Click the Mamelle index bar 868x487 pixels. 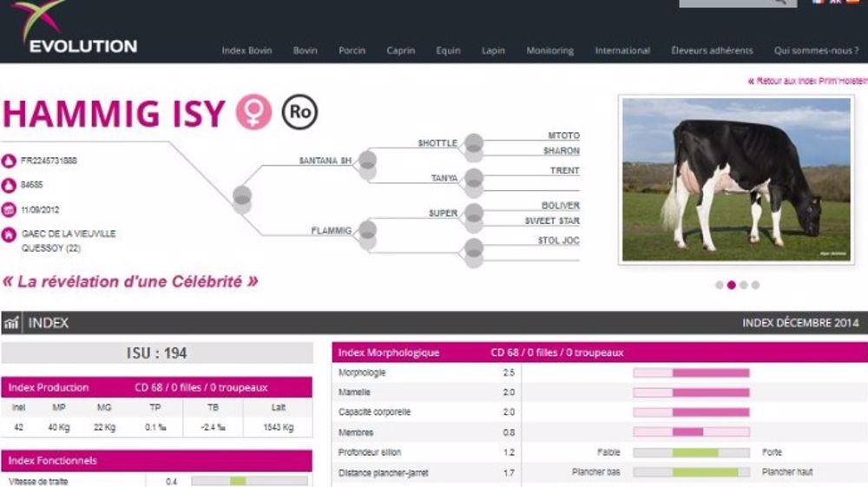coord(692,392)
